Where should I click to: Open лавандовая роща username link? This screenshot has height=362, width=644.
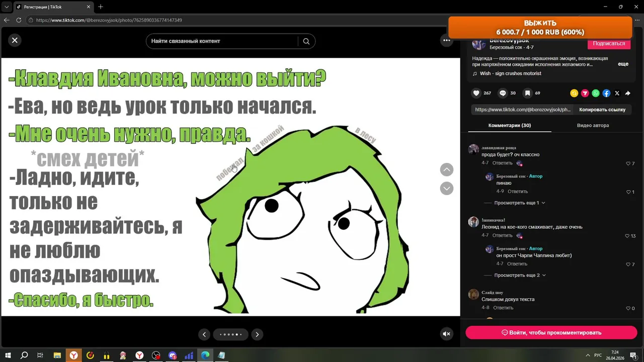pos(499,148)
